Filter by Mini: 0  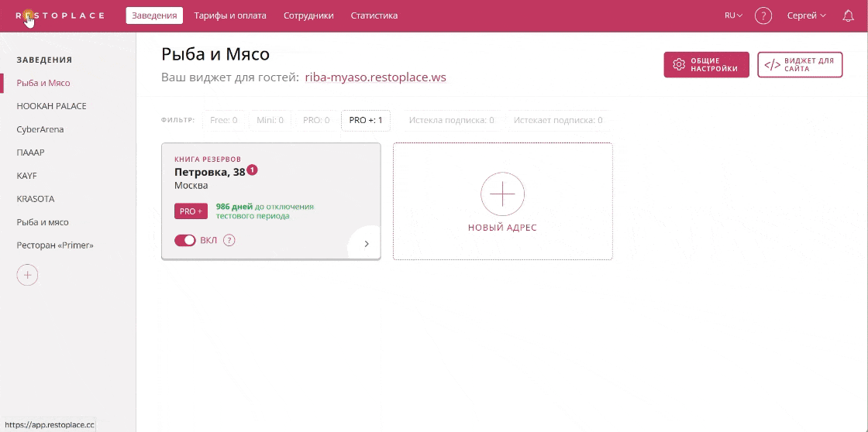[270, 120]
